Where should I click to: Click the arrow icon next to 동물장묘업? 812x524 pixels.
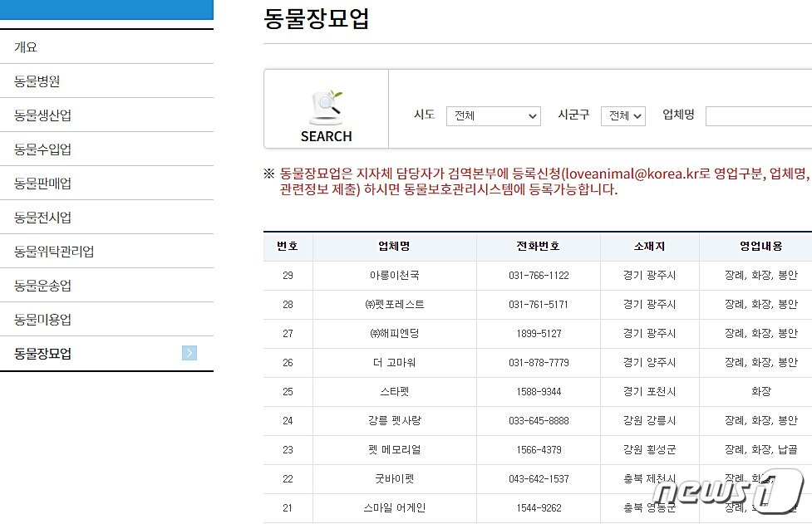pyautogui.click(x=189, y=353)
